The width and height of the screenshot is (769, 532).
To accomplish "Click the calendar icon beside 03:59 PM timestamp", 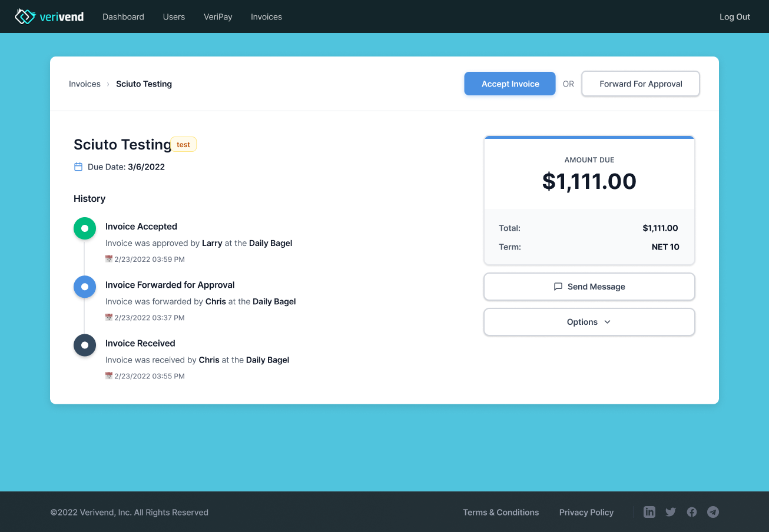I will click(x=108, y=259).
